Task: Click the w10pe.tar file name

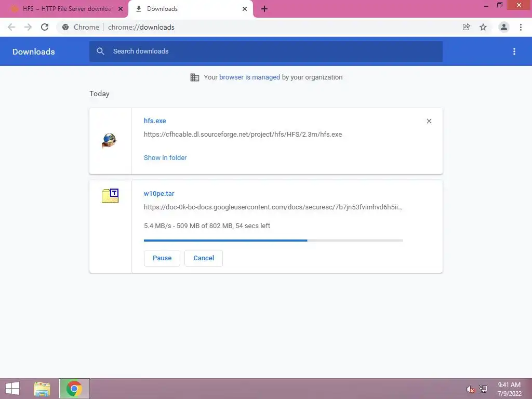Action: [x=159, y=194]
